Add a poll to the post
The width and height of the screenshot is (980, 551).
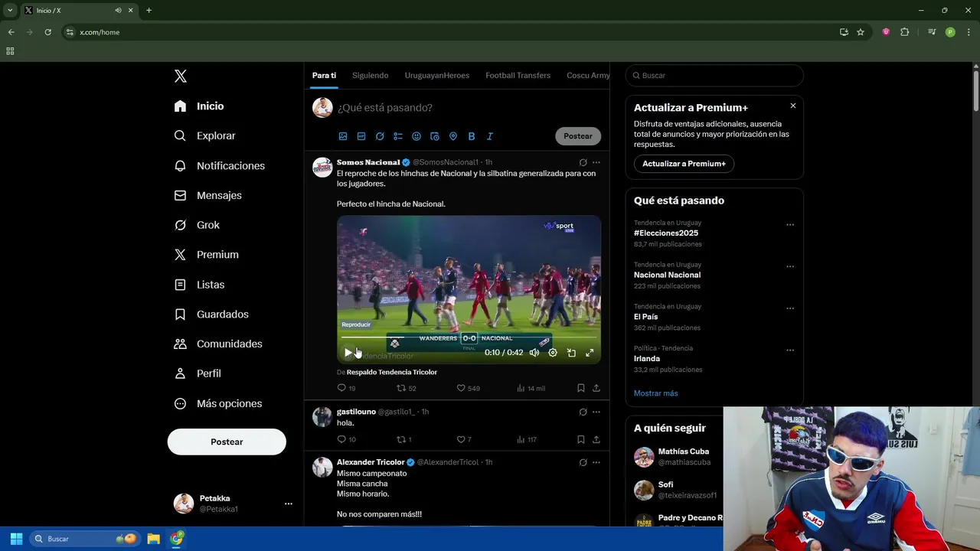(x=398, y=136)
